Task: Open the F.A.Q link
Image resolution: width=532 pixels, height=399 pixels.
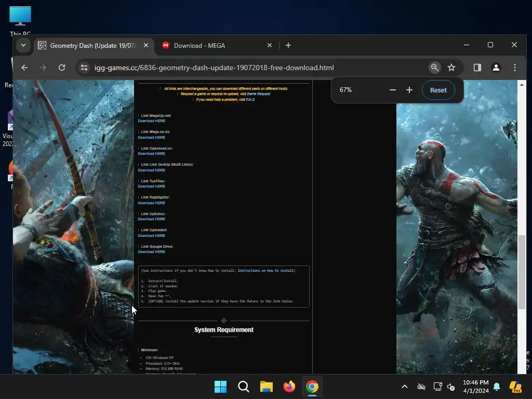Action: pos(250,99)
